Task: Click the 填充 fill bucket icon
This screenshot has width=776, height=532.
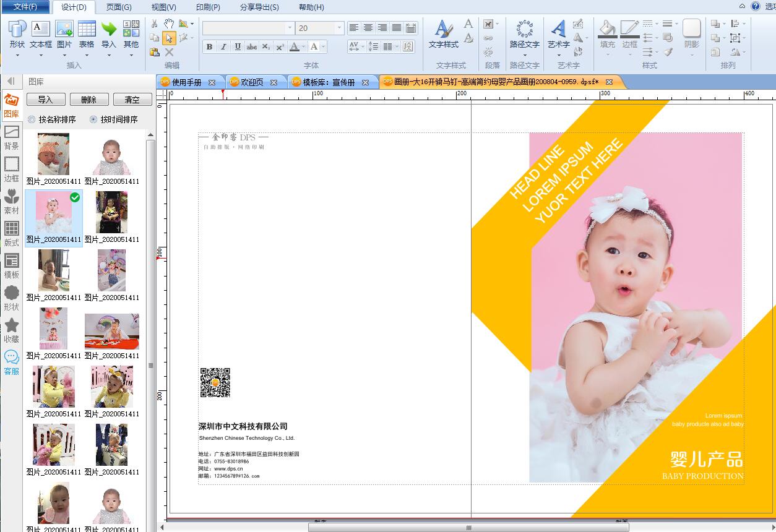Action: [608, 28]
